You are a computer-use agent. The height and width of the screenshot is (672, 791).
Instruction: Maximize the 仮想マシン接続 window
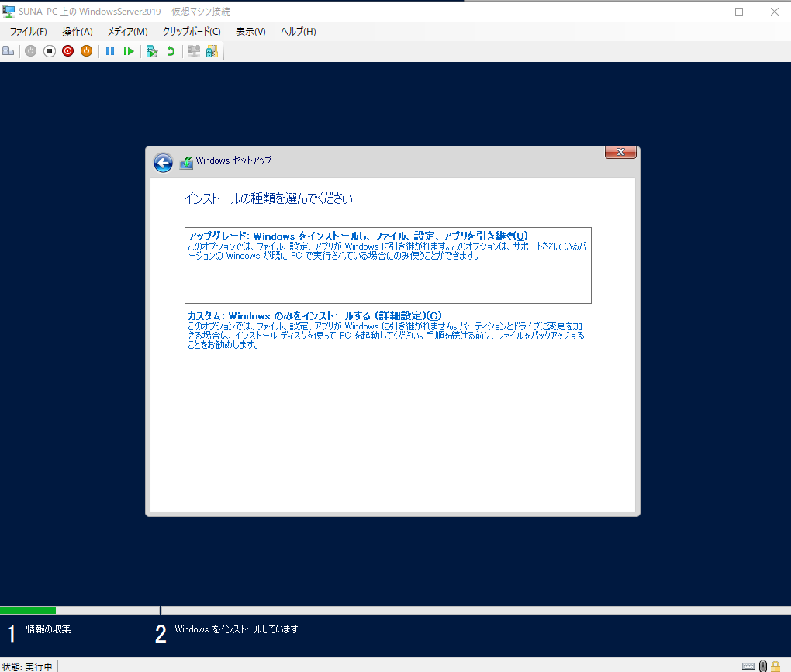click(x=739, y=12)
